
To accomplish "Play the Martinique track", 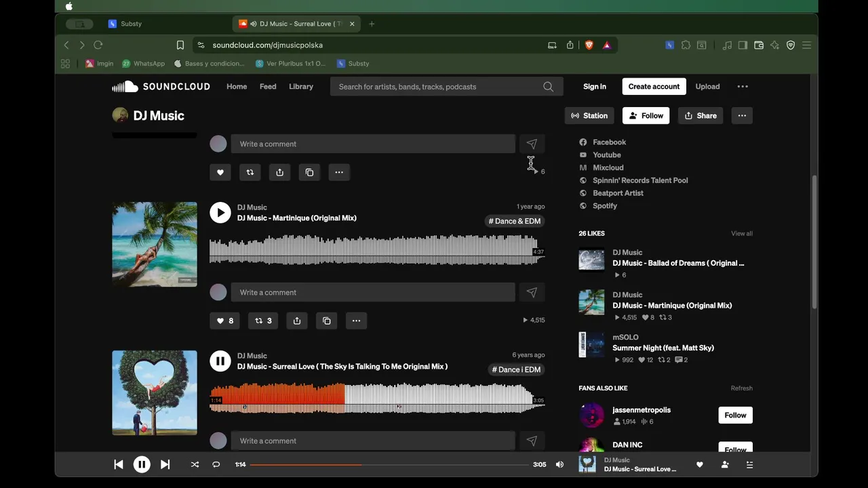I will click(x=220, y=212).
